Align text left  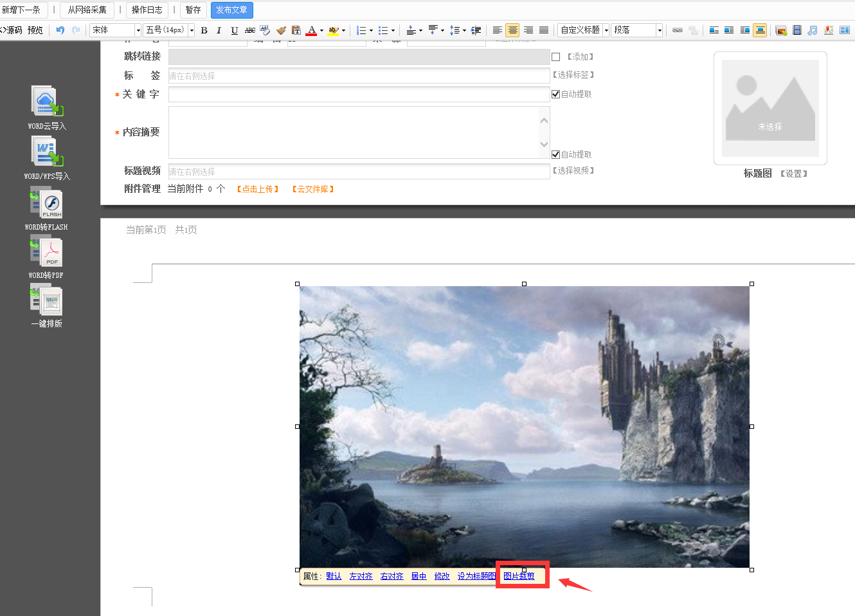click(x=498, y=30)
